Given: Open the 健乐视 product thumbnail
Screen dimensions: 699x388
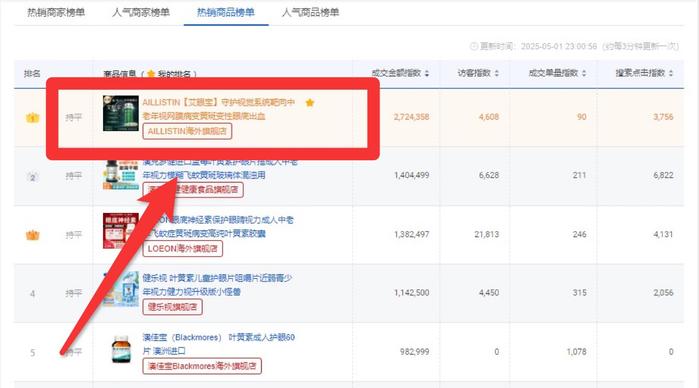Looking at the screenshot, I should [120, 289].
